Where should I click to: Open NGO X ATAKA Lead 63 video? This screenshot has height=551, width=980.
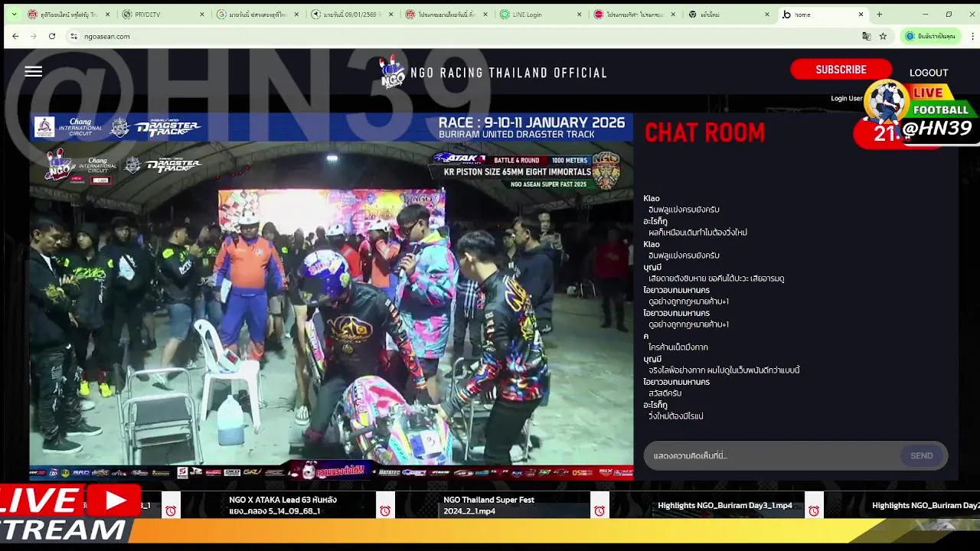click(283, 505)
